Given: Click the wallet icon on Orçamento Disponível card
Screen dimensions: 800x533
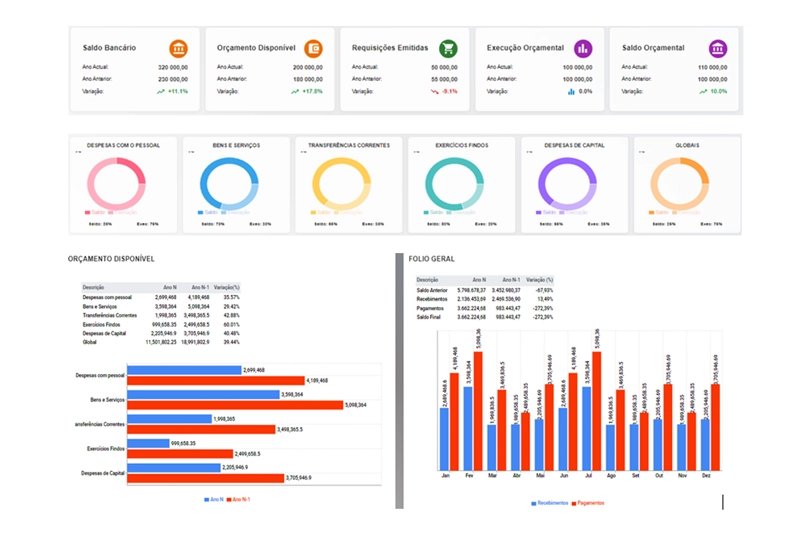Looking at the screenshot, I should point(313,48).
